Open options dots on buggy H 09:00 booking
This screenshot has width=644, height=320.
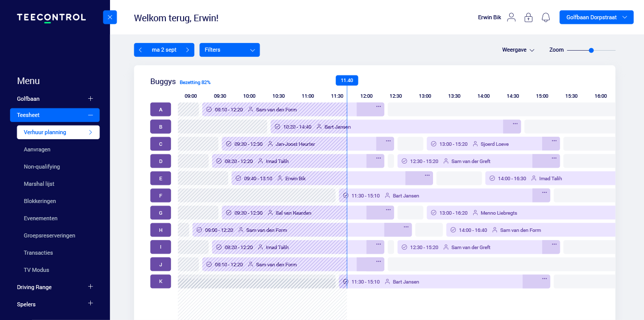click(406, 227)
